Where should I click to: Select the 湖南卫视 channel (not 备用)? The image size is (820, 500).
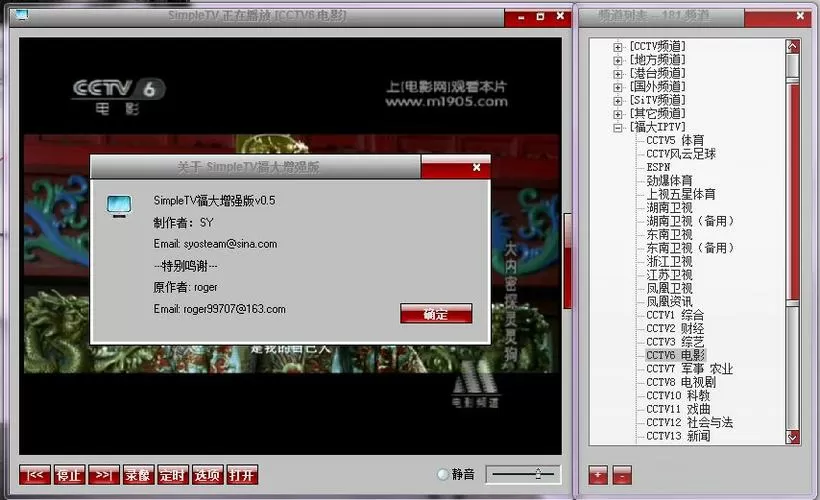pyautogui.click(x=669, y=208)
